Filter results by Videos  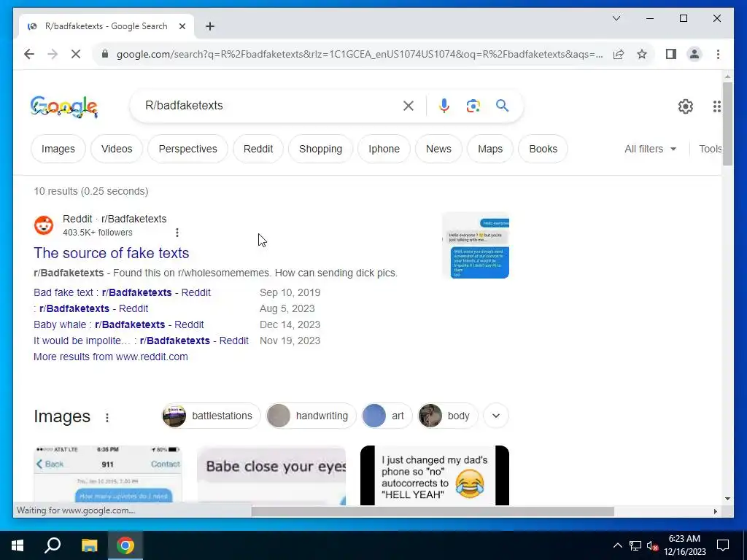click(117, 149)
